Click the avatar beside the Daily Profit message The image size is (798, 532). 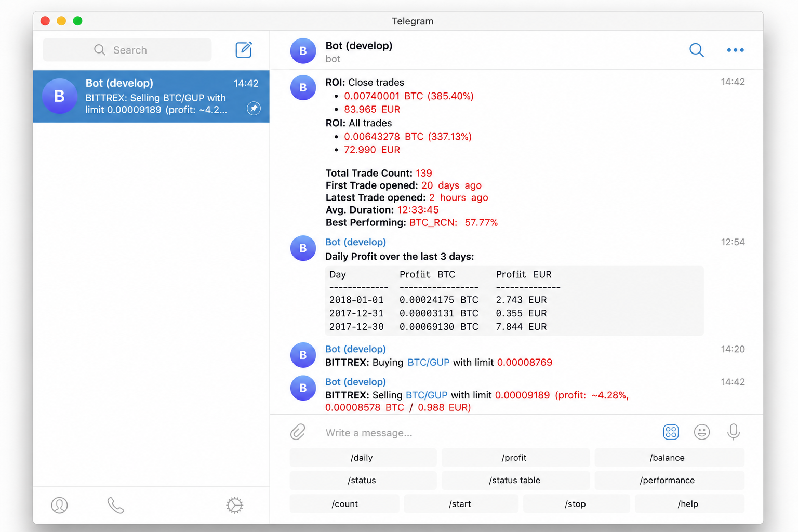click(x=303, y=248)
